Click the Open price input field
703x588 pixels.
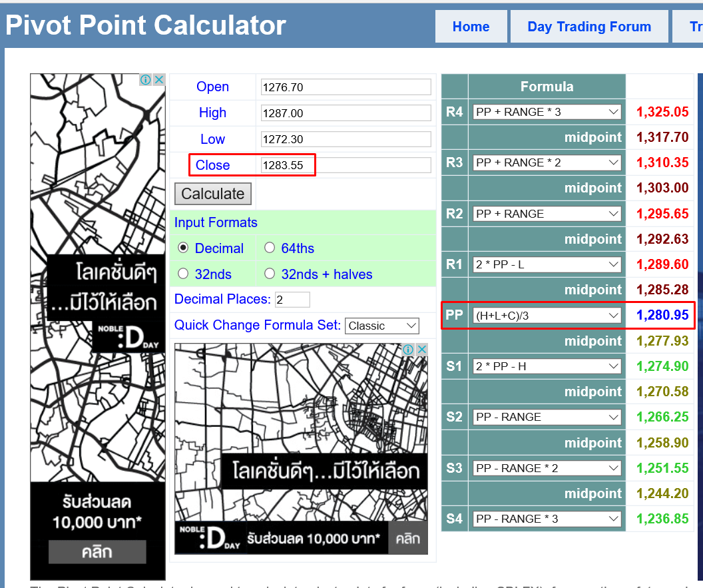(346, 87)
